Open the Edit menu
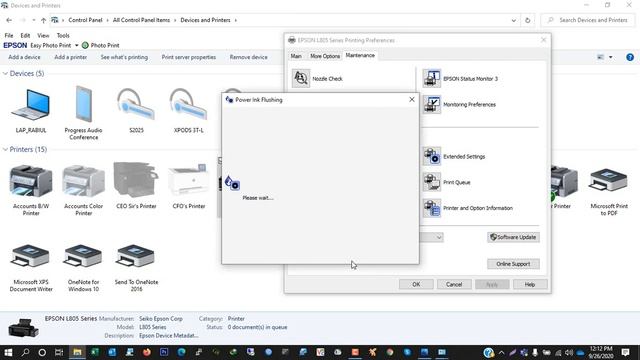 (x=25, y=36)
